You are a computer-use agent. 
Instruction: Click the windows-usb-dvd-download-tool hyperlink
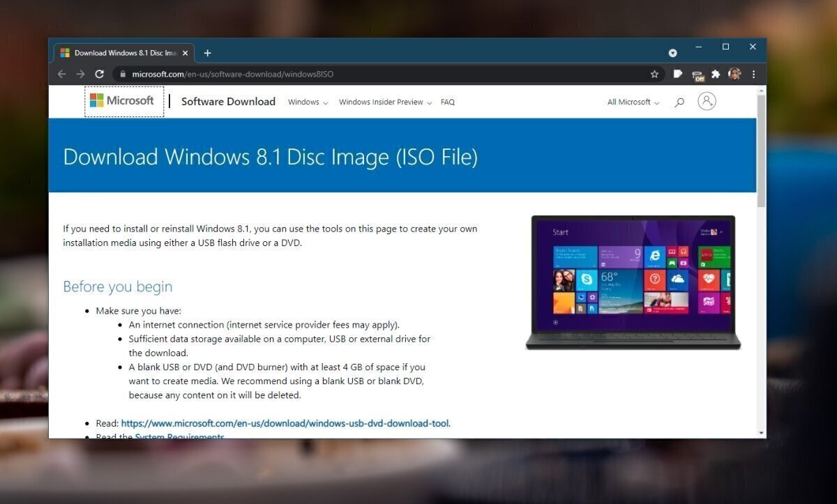(x=285, y=423)
